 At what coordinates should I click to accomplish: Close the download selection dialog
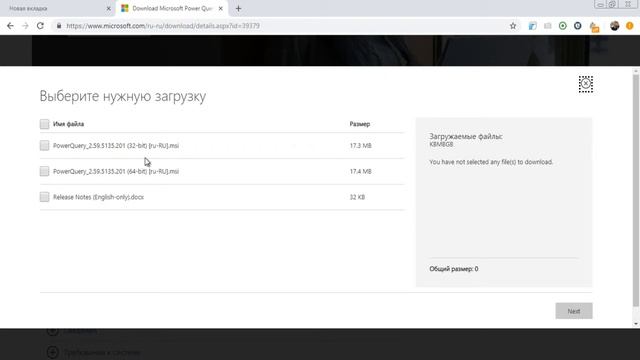pos(586,84)
